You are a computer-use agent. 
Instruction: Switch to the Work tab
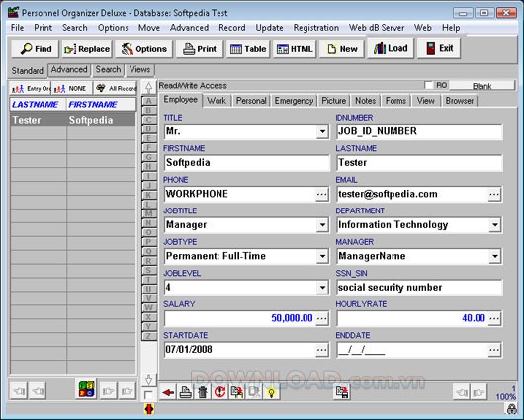(217, 101)
